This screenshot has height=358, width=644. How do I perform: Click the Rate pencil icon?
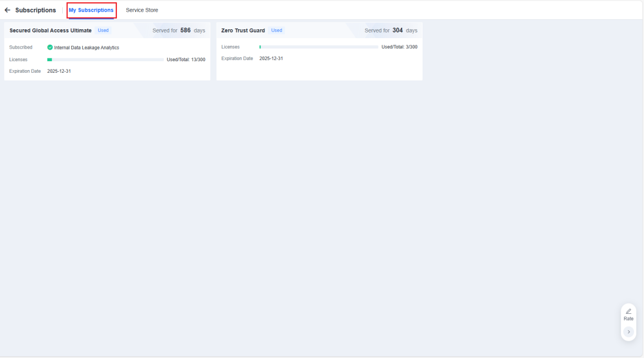629,311
